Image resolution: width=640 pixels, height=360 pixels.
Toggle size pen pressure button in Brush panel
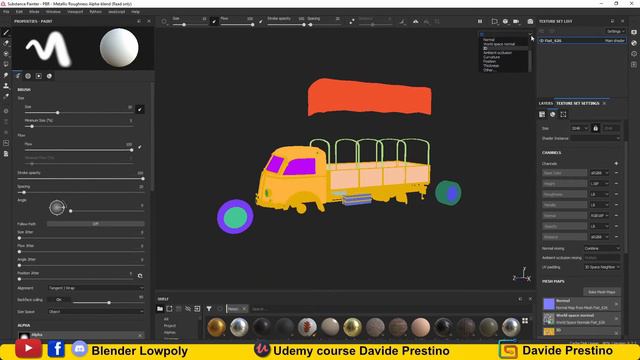[140, 109]
